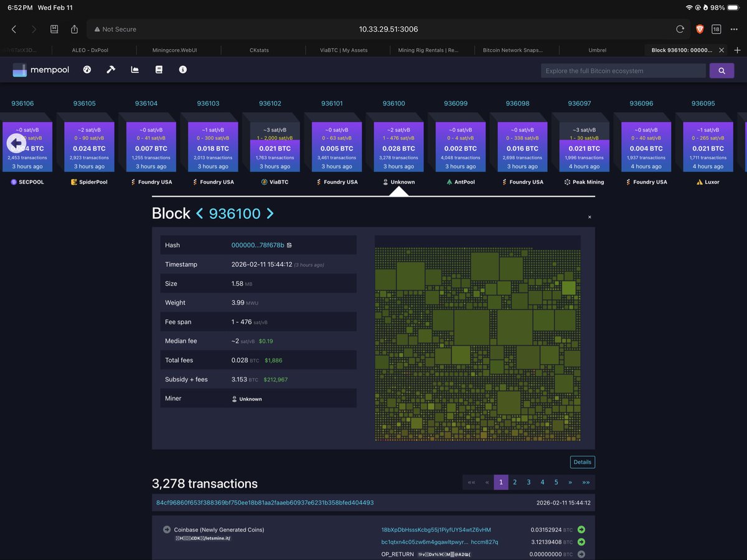Viewport: 747px width, 560px height.
Task: Close the Block 936100 browser tab
Action: pos(721,50)
